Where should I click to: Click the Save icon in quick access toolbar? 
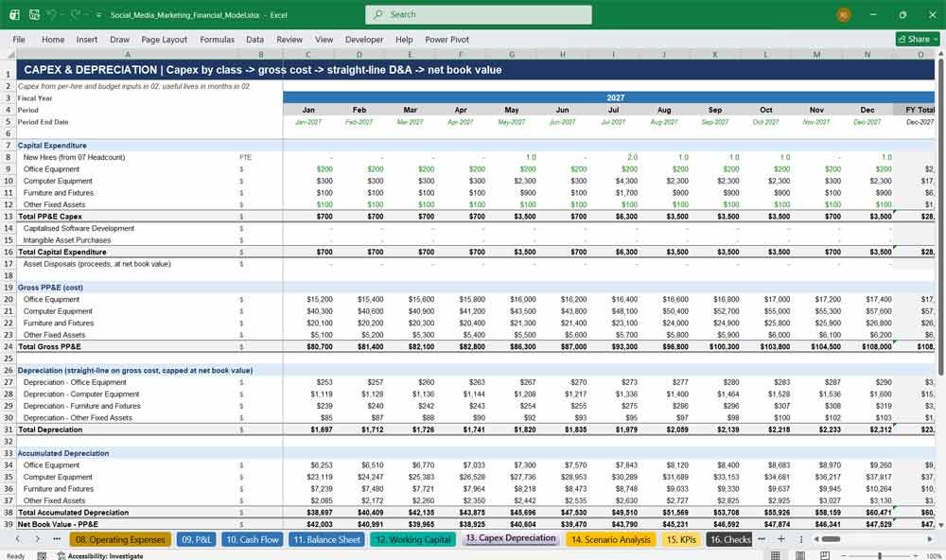34,14
